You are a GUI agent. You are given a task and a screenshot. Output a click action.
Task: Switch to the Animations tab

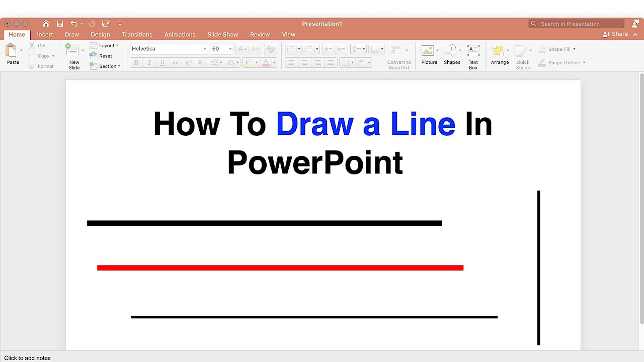(180, 35)
